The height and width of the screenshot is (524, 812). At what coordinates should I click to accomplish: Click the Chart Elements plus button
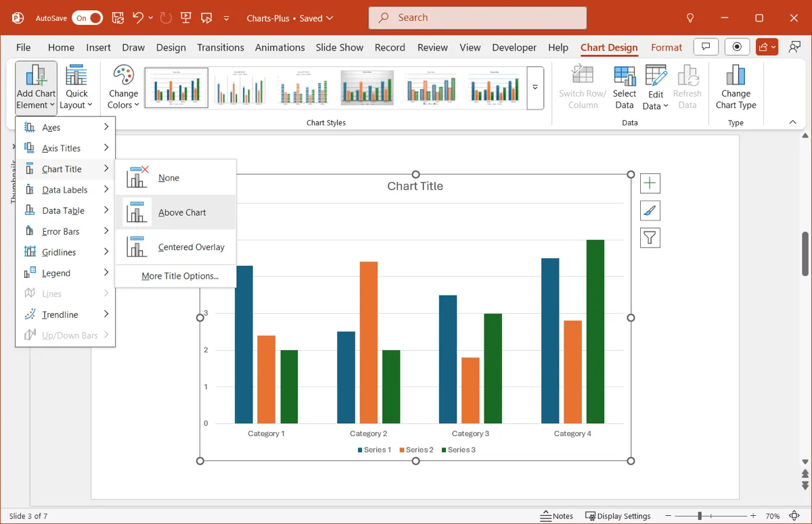650,183
